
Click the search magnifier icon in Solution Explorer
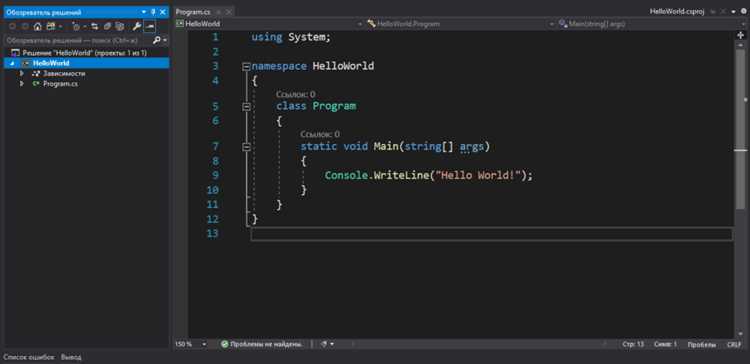pos(156,40)
